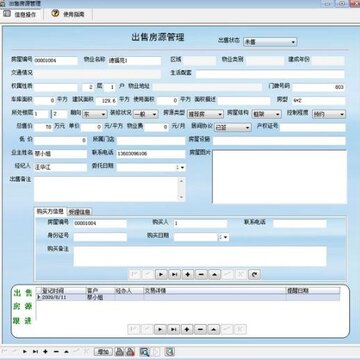Go to next record in follow-up navigator

coord(160,329)
